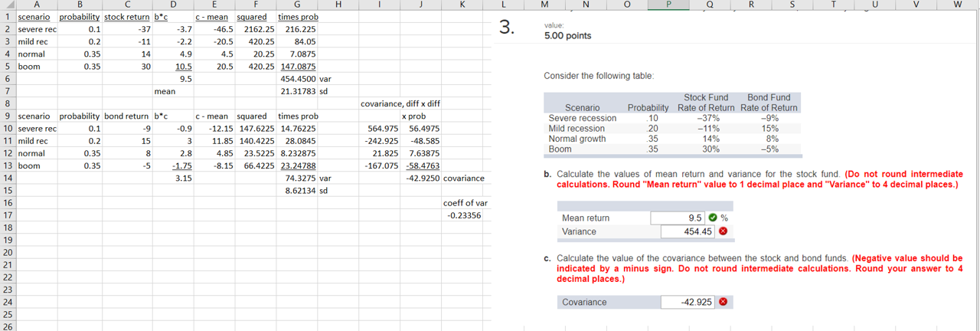The width and height of the screenshot is (980, 331).
Task: Click cell containing 147.0875
Action: (x=298, y=67)
